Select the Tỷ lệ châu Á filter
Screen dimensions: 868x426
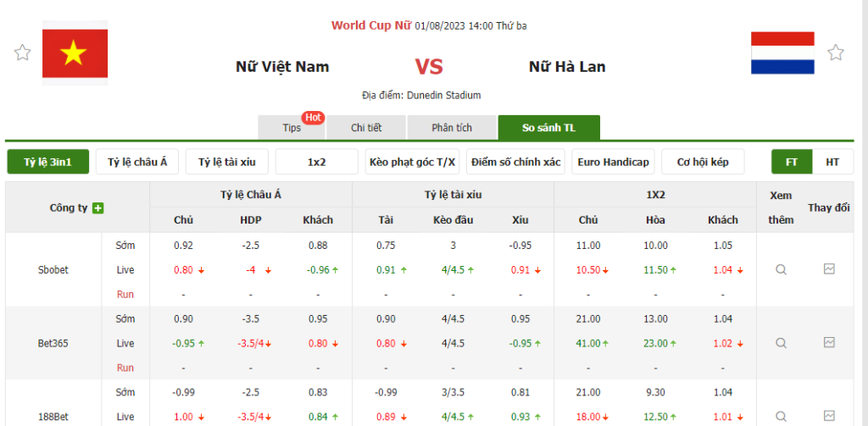point(137,162)
